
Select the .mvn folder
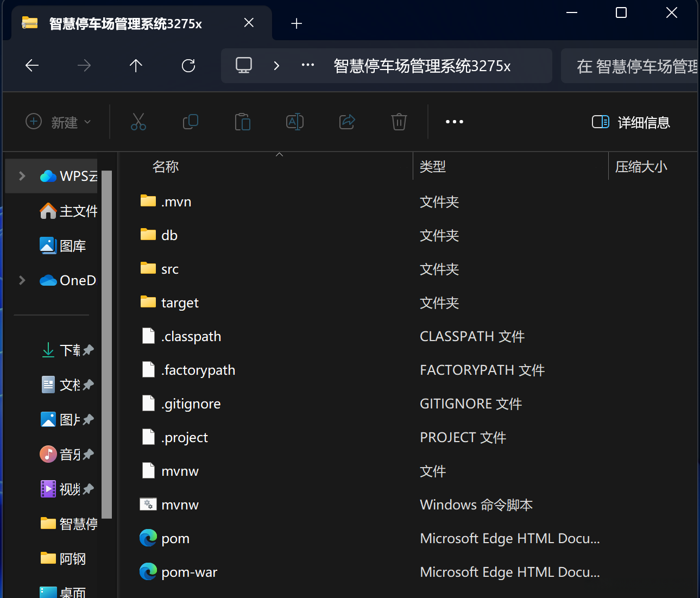coord(166,202)
